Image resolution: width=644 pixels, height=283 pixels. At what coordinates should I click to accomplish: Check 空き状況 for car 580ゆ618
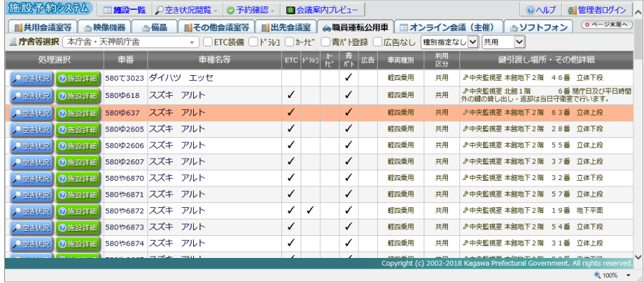(31, 96)
